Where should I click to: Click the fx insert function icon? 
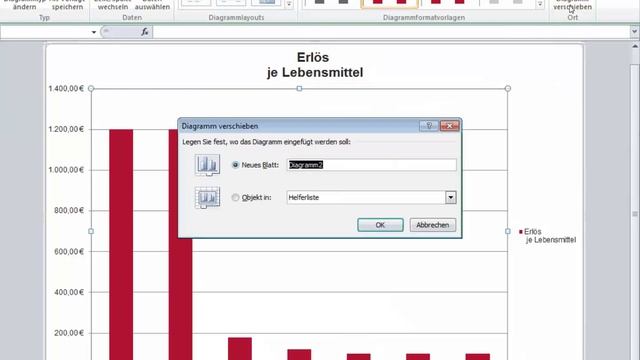click(x=144, y=32)
